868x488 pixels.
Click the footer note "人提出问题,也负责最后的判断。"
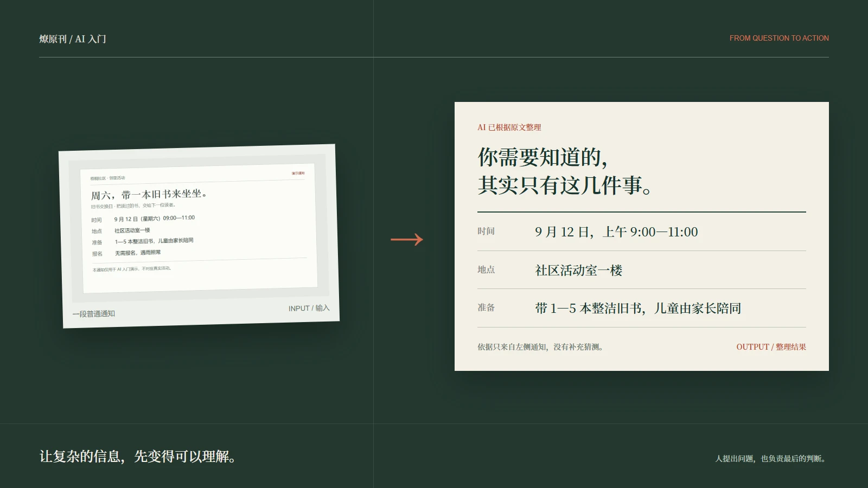(x=771, y=459)
